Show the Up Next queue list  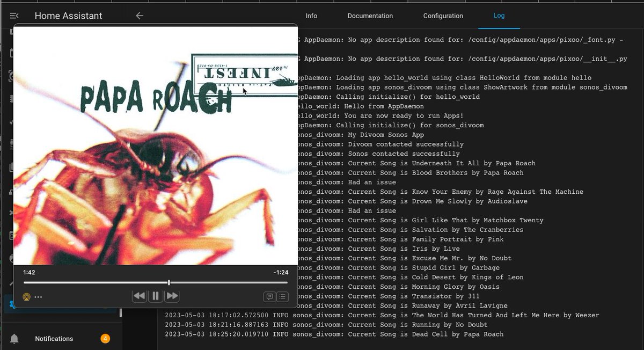tap(282, 296)
